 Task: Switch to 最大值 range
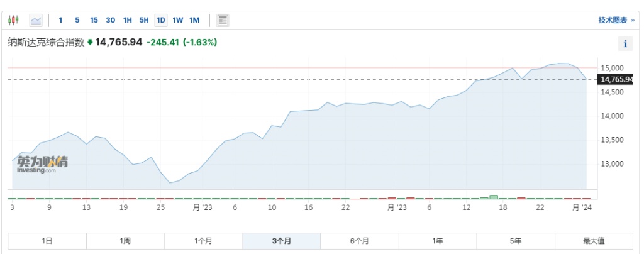click(593, 241)
